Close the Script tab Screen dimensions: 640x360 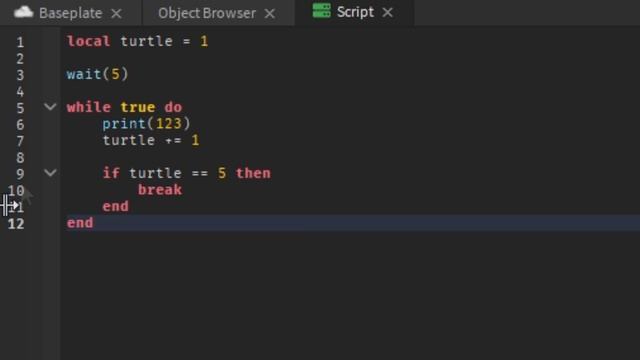[x=387, y=13]
